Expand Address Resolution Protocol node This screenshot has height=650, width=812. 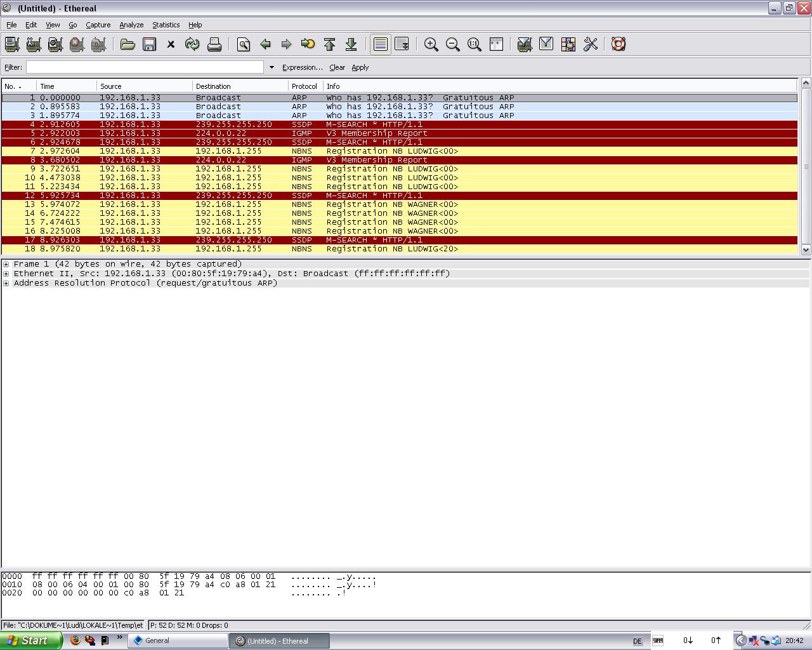pos(6,283)
